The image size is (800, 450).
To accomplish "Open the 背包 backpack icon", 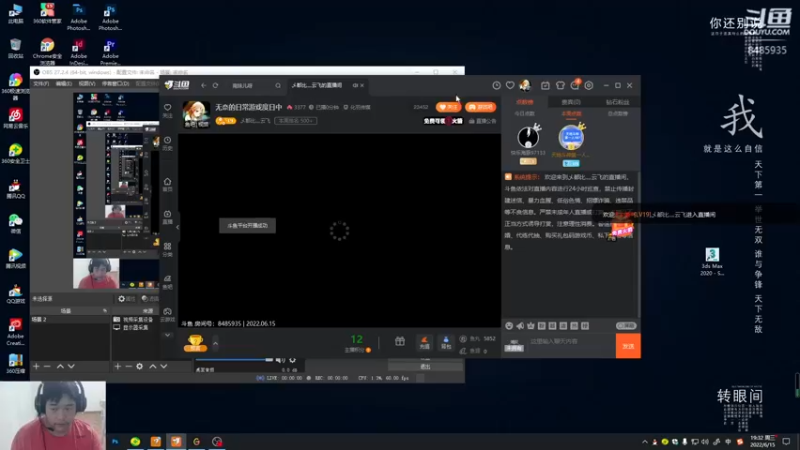I will point(446,343).
